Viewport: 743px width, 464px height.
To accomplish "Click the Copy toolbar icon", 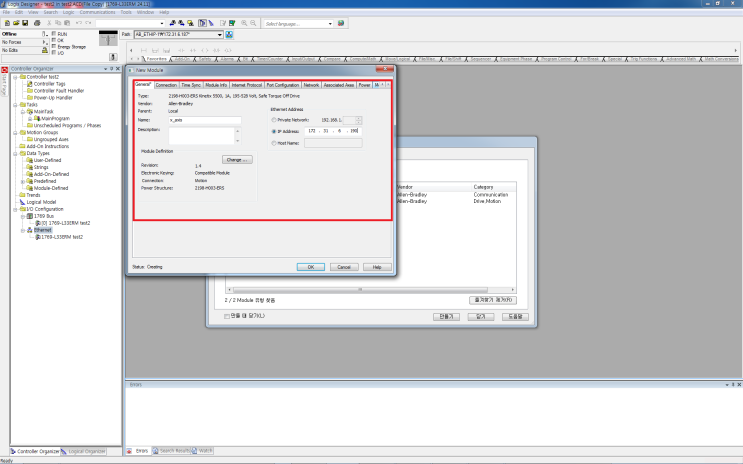I will pyautogui.click(x=58, y=23).
